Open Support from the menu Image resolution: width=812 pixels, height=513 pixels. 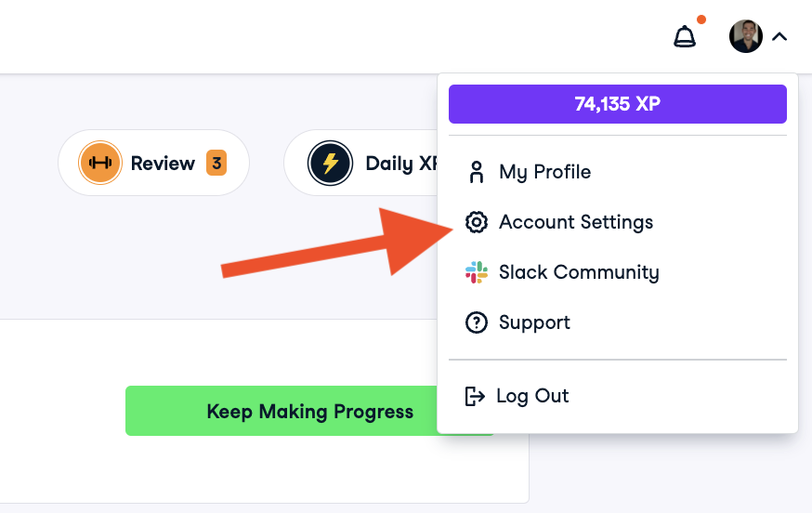[534, 322]
